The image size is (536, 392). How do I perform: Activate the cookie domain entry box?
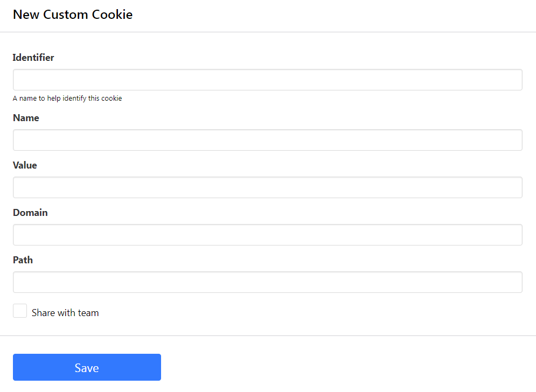[x=267, y=235]
